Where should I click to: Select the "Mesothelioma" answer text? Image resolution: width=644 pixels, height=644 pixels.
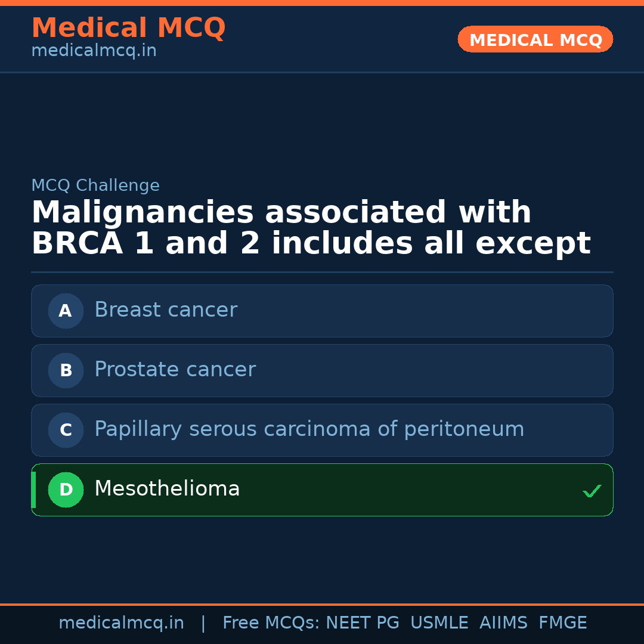point(167,489)
